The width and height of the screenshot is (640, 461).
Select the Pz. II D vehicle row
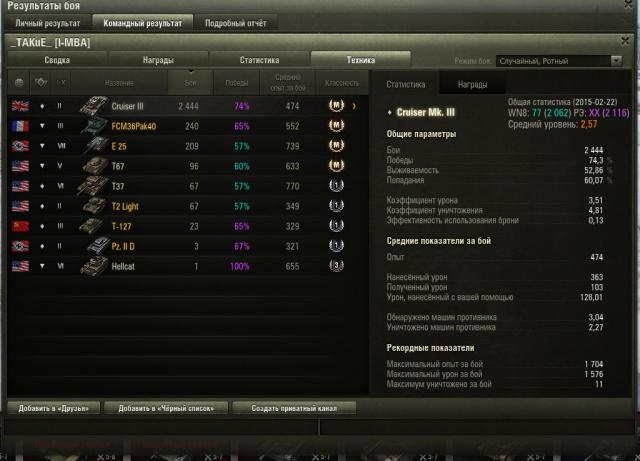click(x=188, y=246)
